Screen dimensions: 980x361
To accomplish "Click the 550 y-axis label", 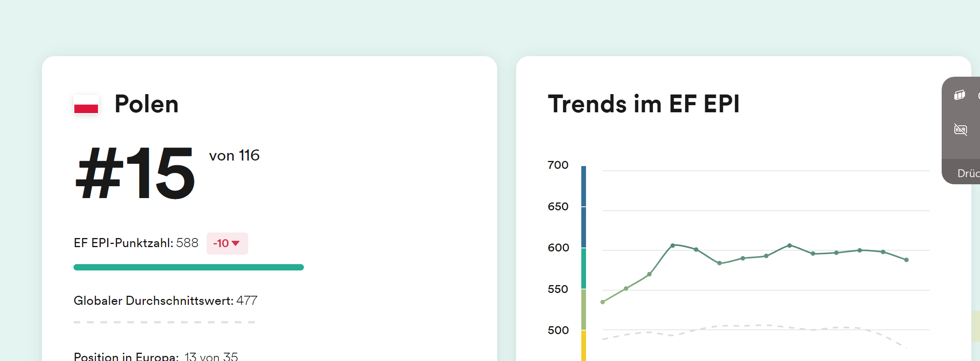I will 558,289.
